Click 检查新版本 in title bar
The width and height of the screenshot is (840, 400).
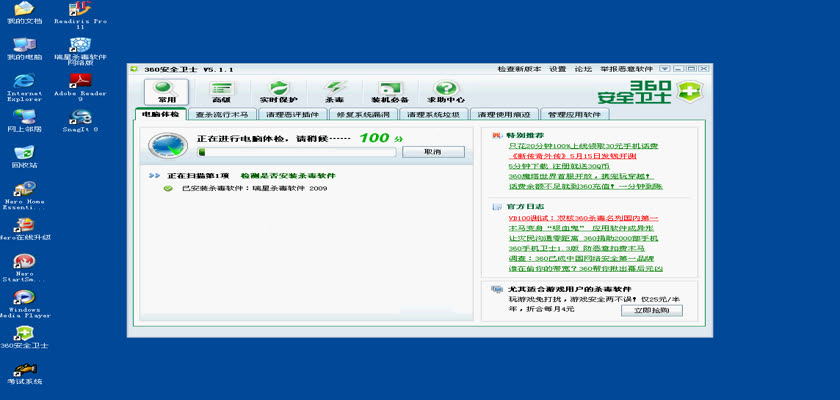[519, 69]
